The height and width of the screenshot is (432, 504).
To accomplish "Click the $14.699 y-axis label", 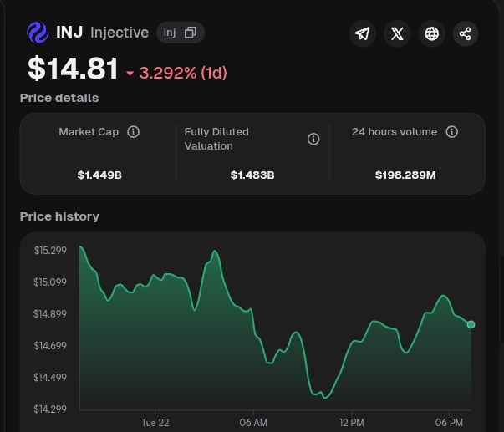I will pos(50,346).
